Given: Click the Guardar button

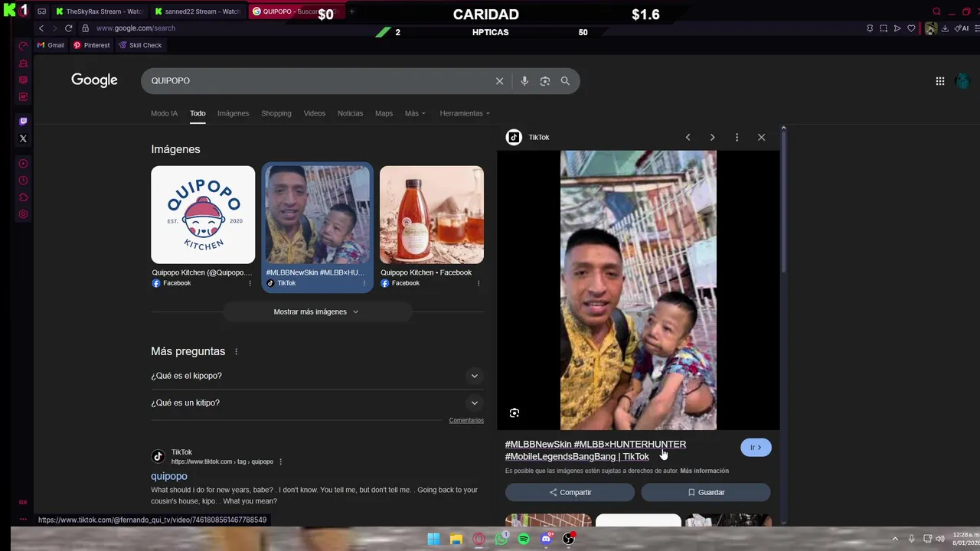Looking at the screenshot, I should pyautogui.click(x=706, y=492).
